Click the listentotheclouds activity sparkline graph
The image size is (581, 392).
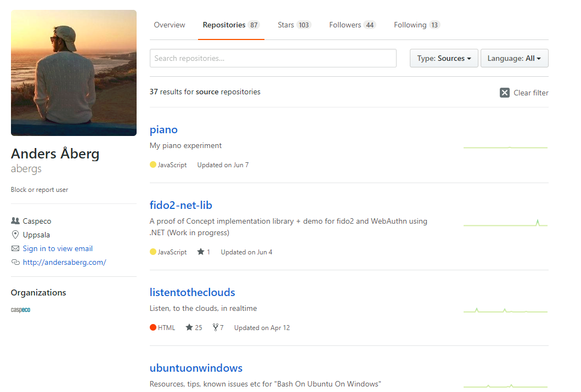tap(505, 310)
